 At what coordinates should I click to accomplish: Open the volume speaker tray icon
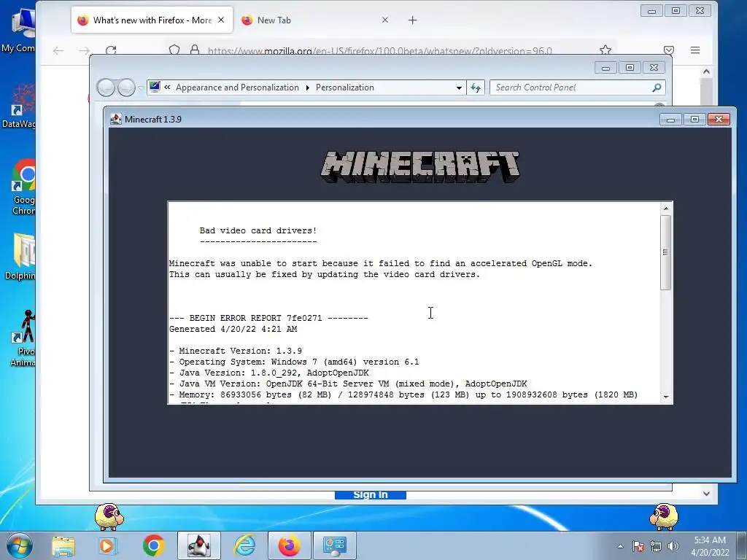click(x=673, y=546)
